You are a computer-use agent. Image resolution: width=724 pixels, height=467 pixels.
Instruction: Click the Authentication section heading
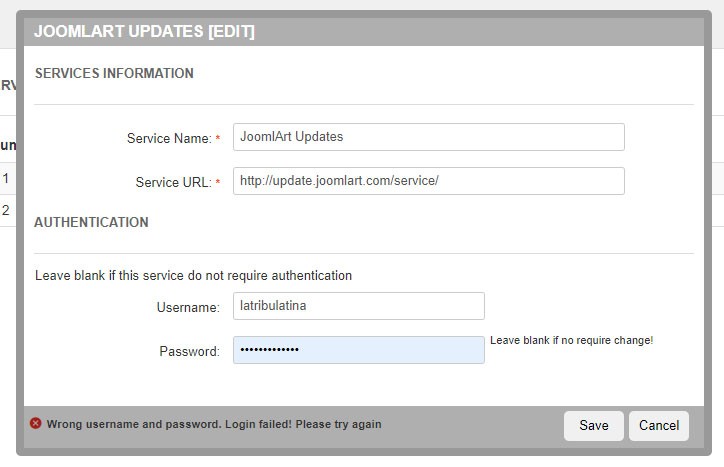91,222
